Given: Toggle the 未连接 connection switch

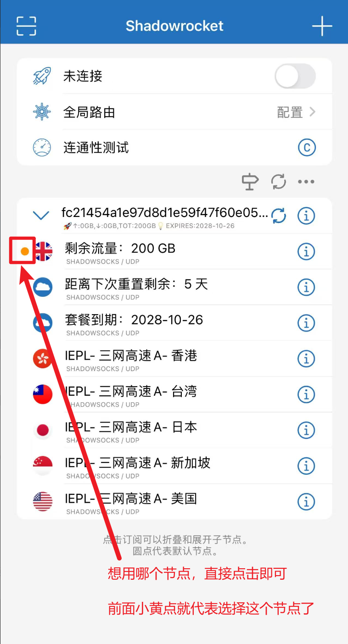Looking at the screenshot, I should point(295,76).
